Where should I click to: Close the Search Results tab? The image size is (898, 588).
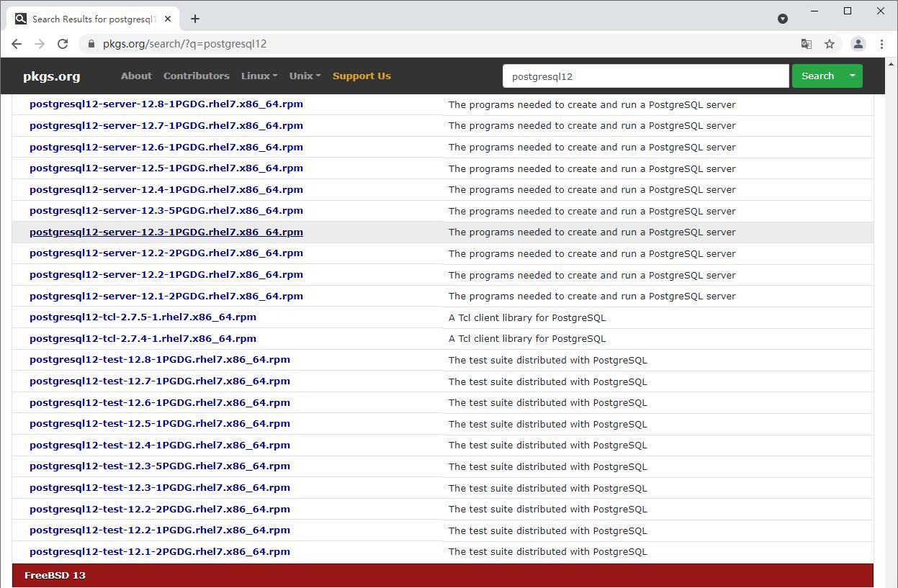coord(168,19)
